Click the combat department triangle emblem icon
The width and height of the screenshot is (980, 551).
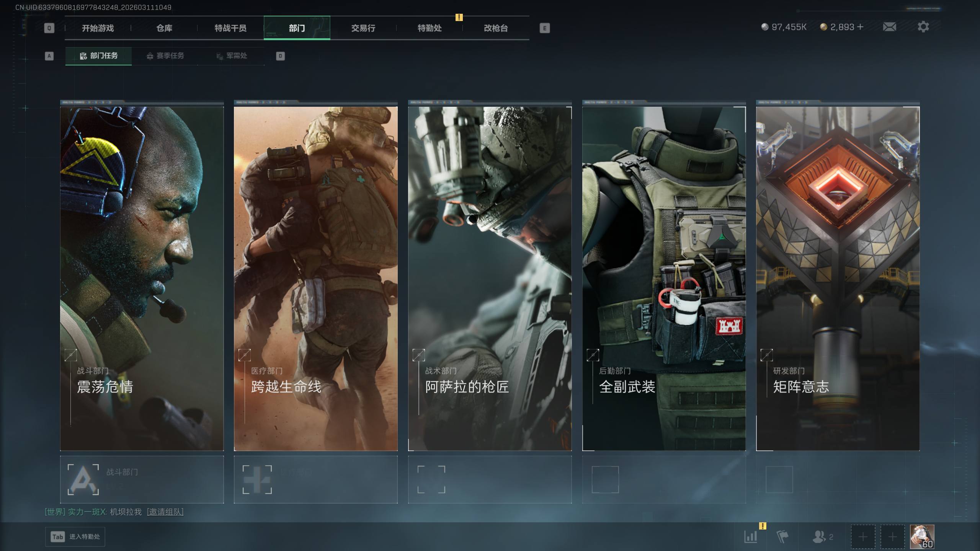[x=83, y=479]
